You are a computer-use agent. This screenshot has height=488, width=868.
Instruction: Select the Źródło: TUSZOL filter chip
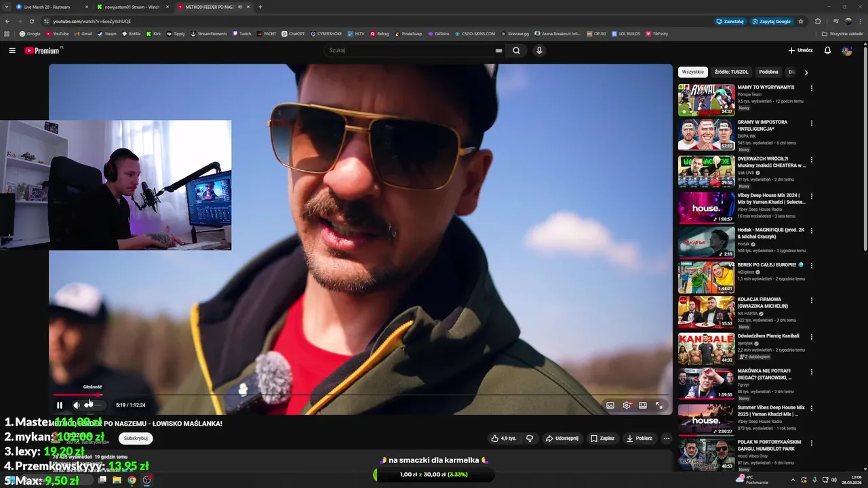point(731,72)
